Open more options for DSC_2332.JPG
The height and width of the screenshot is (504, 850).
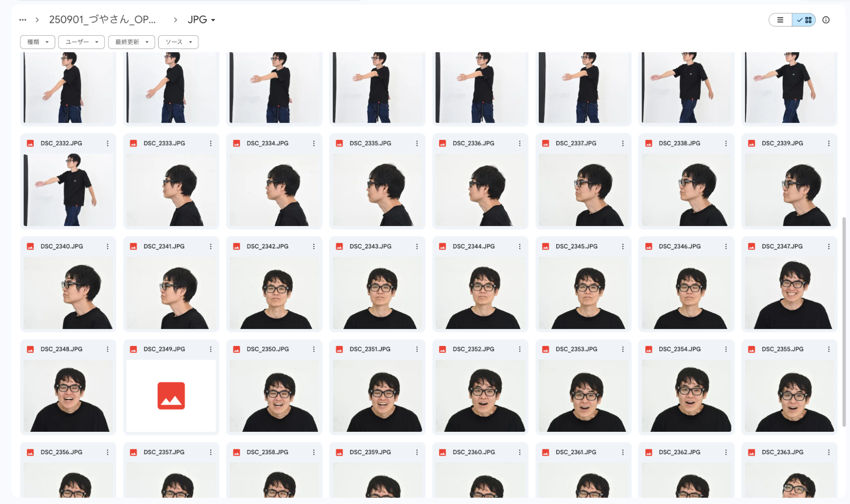point(108,144)
